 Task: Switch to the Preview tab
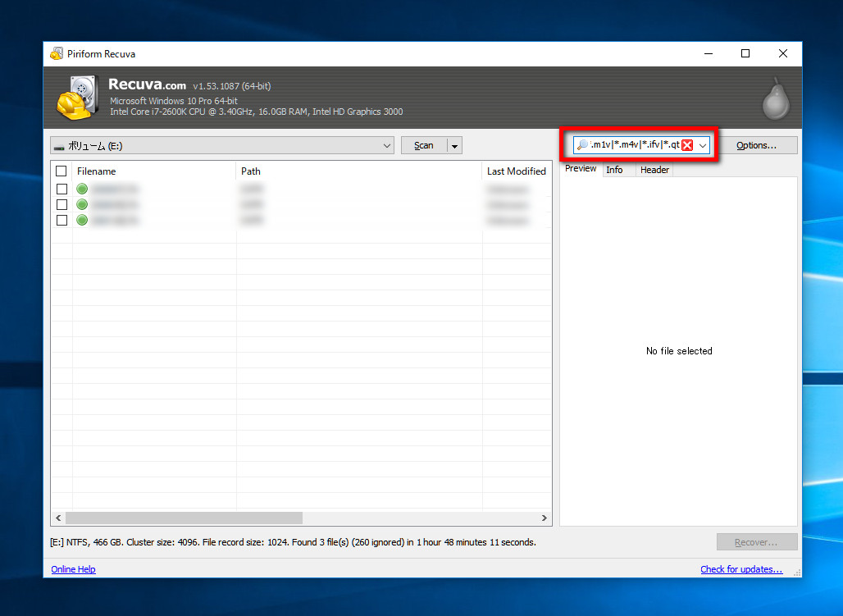click(x=581, y=168)
